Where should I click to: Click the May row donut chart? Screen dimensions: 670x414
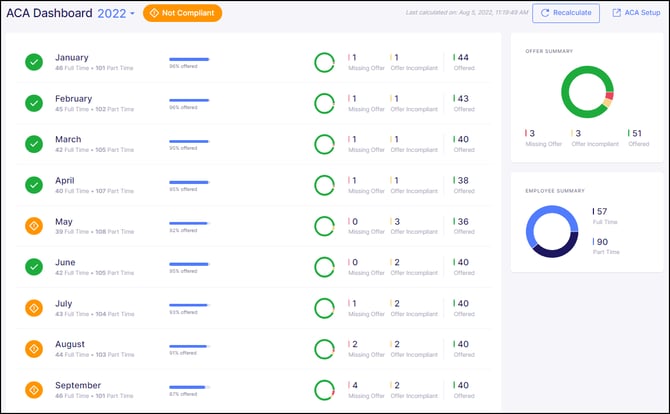click(x=324, y=226)
